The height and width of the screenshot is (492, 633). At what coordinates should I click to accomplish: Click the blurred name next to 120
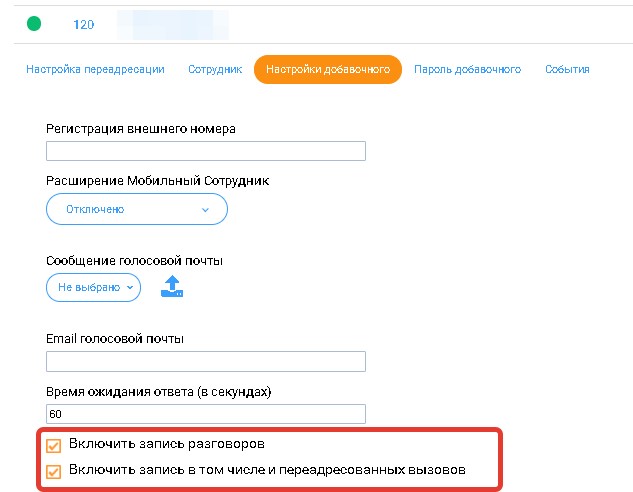(172, 24)
